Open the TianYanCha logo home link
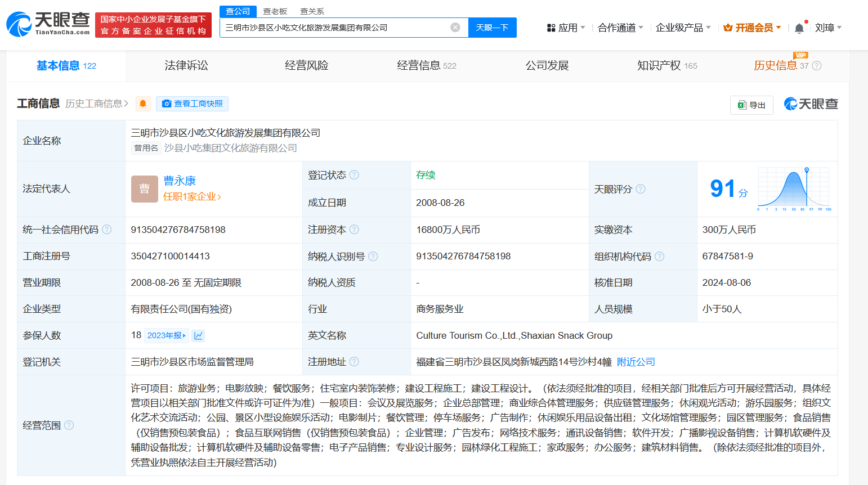 pyautogui.click(x=48, y=24)
